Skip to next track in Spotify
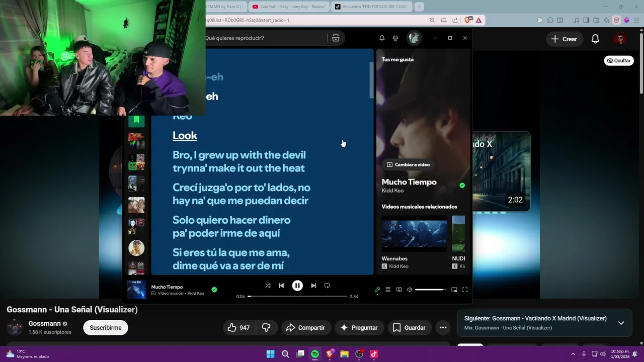The width and height of the screenshot is (644, 362). (313, 286)
